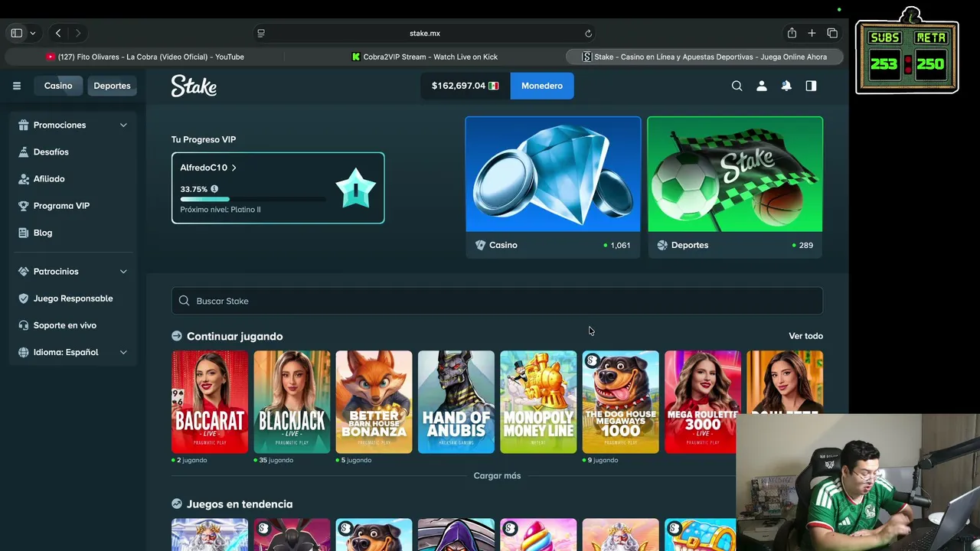Screen dimensions: 980x551
Task: Click the Juegos en tendencia heading
Action: tap(240, 504)
